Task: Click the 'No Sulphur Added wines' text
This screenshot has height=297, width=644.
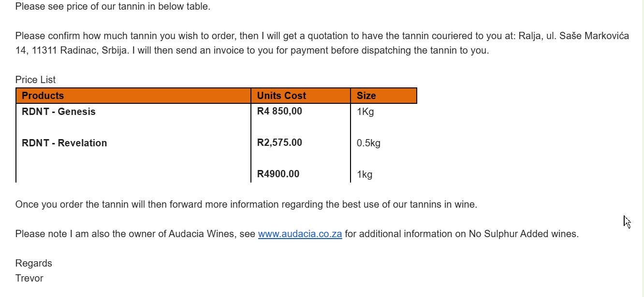Action: pyautogui.click(x=524, y=234)
